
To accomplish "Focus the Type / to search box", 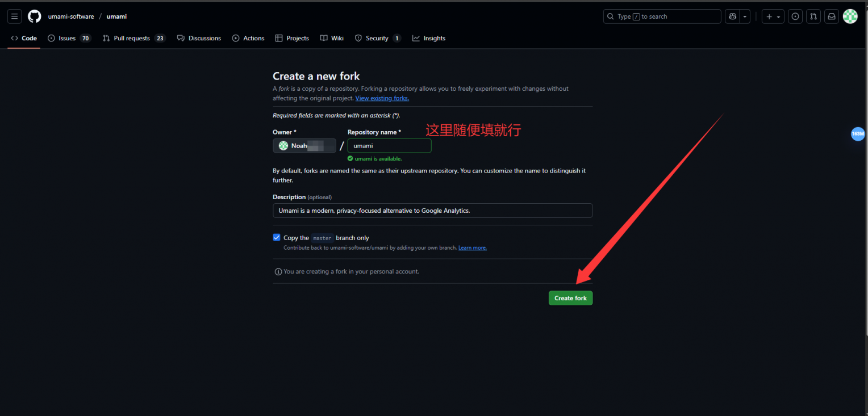I will point(662,16).
